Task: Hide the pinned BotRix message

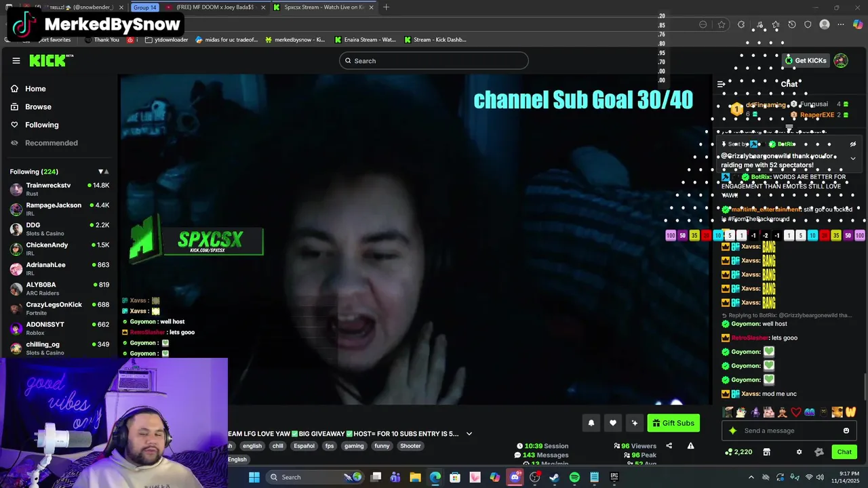Action: tap(853, 144)
